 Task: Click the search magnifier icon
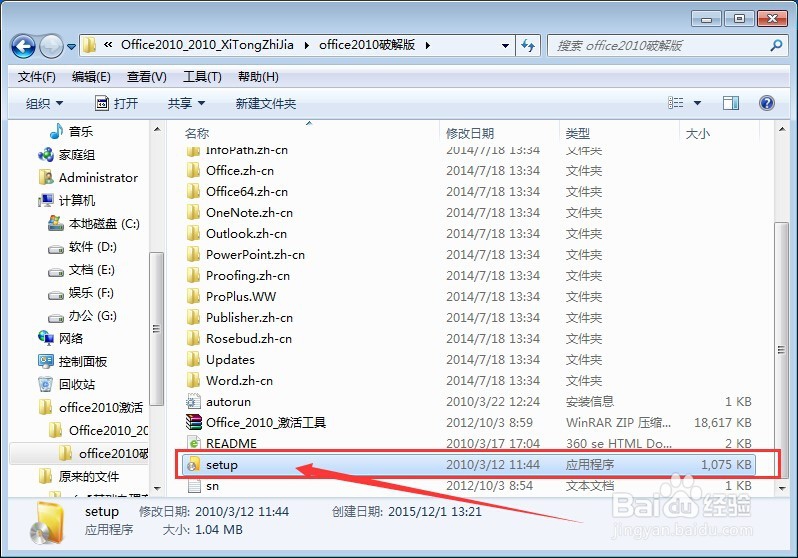(x=776, y=45)
